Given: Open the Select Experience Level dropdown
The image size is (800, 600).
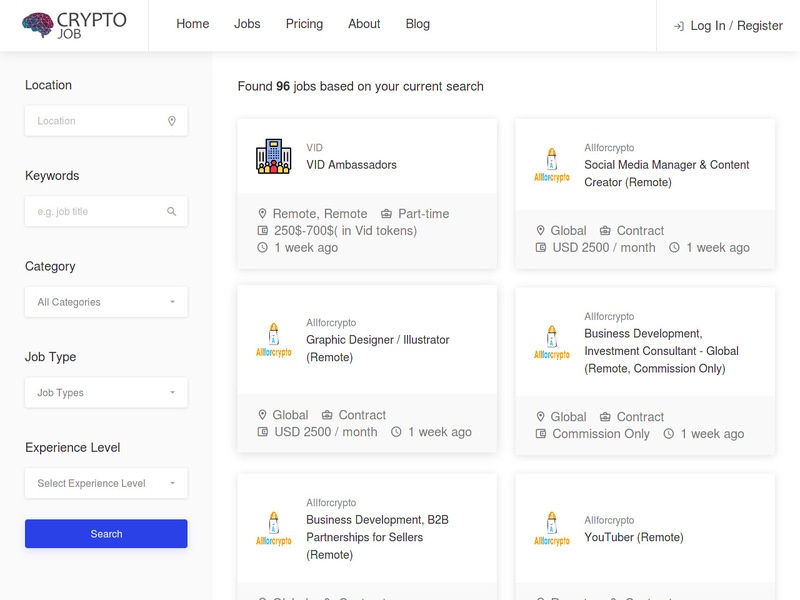Looking at the screenshot, I should click(106, 484).
